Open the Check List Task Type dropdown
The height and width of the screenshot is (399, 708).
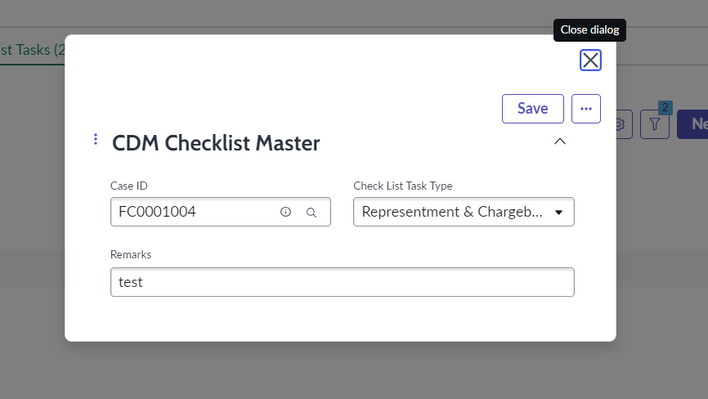pos(464,212)
